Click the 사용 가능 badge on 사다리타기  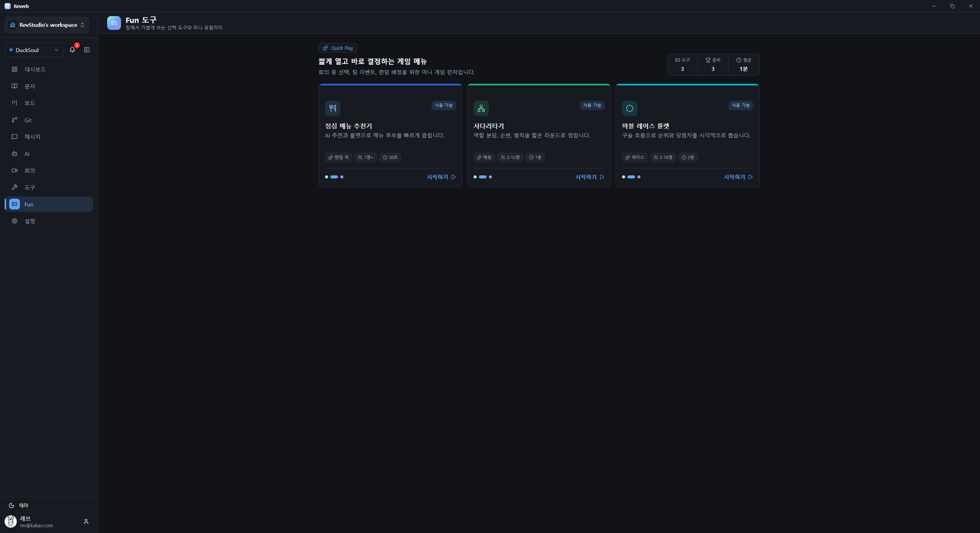coord(592,105)
